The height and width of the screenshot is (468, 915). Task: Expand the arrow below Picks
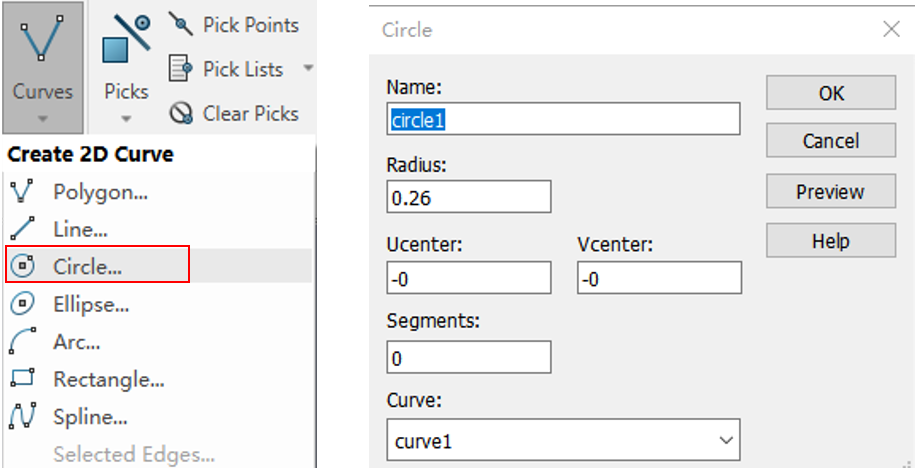(126, 118)
